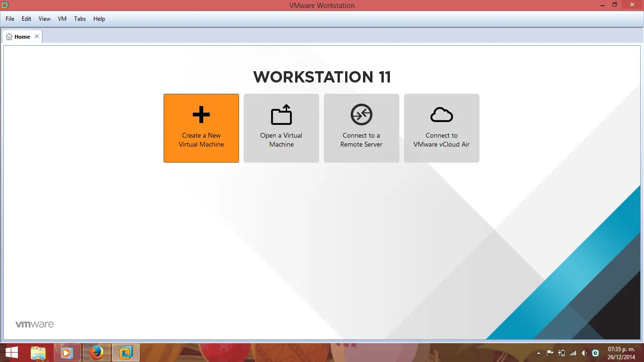Click the Open a Virtual Machine tile
The height and width of the screenshot is (362, 644).
[281, 128]
